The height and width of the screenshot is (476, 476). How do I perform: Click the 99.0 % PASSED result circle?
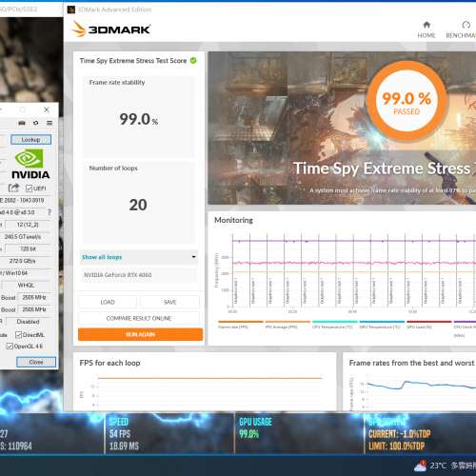click(x=407, y=101)
